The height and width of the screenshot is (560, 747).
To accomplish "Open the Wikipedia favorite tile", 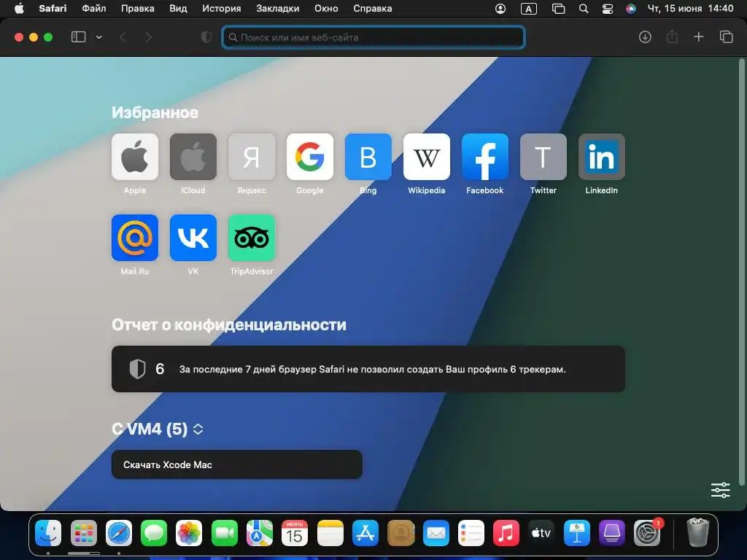I will click(x=426, y=157).
